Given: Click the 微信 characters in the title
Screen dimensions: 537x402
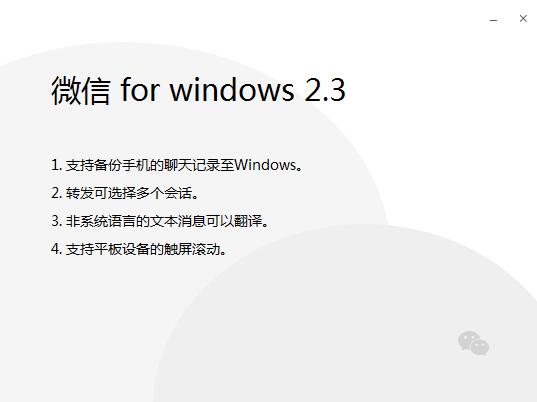Looking at the screenshot, I should [81, 90].
